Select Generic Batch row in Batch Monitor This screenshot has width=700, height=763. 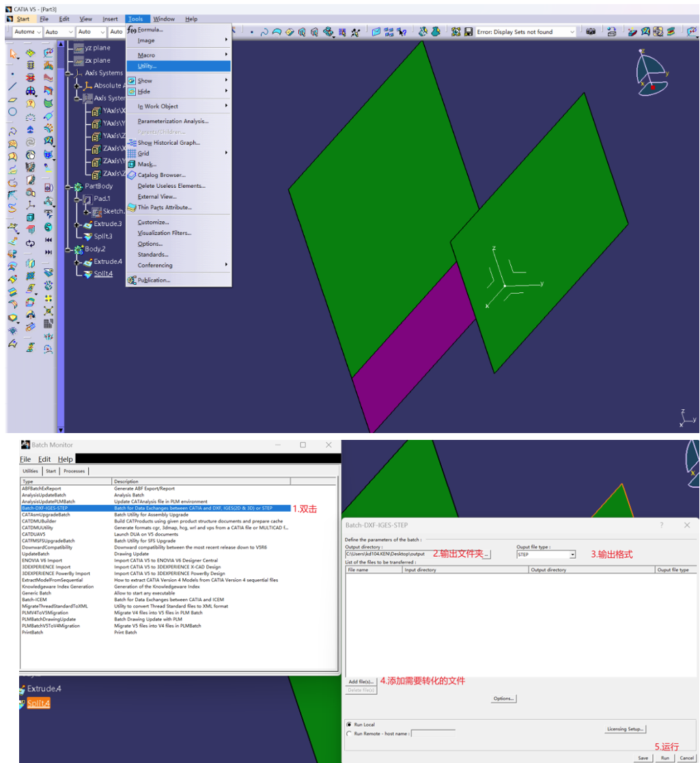156,593
